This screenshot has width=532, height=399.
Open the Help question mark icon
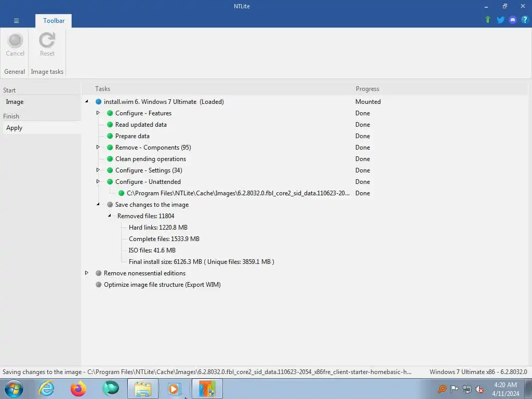pyautogui.click(x=525, y=20)
